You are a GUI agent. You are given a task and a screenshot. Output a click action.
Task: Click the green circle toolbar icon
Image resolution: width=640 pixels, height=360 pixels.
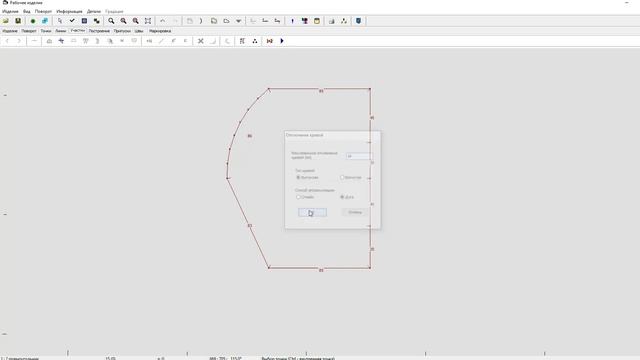coord(33,21)
